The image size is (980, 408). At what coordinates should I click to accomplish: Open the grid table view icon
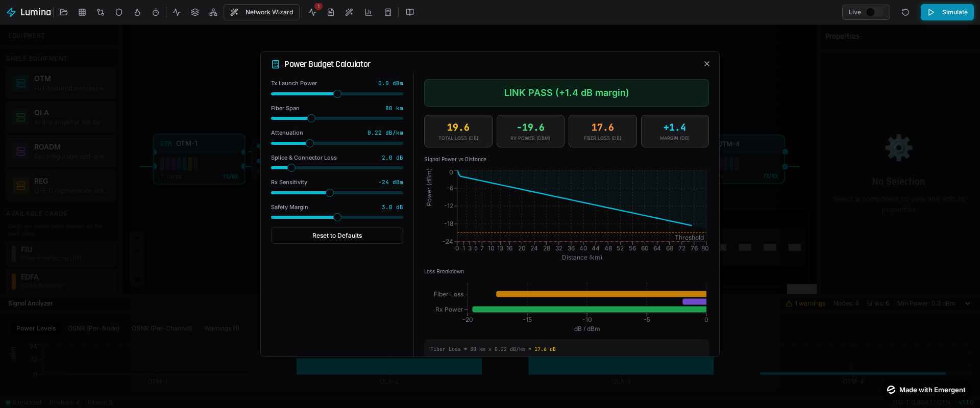click(x=82, y=12)
